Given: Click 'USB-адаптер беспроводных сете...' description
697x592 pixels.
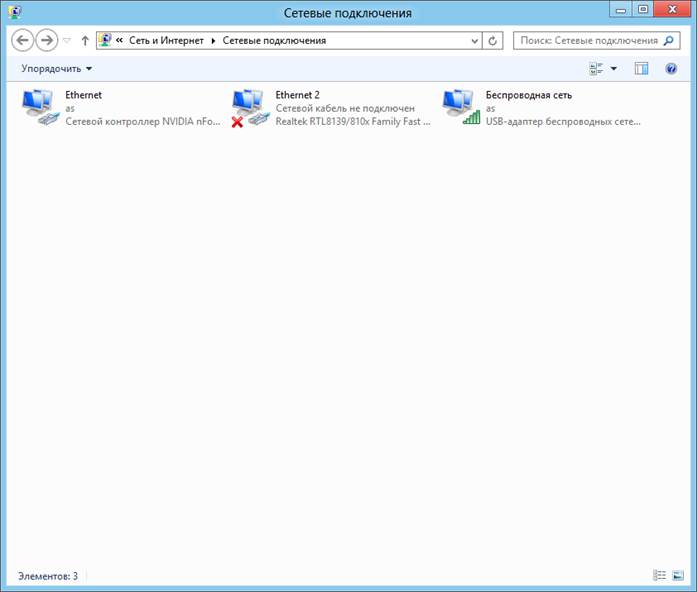Looking at the screenshot, I should [x=563, y=121].
